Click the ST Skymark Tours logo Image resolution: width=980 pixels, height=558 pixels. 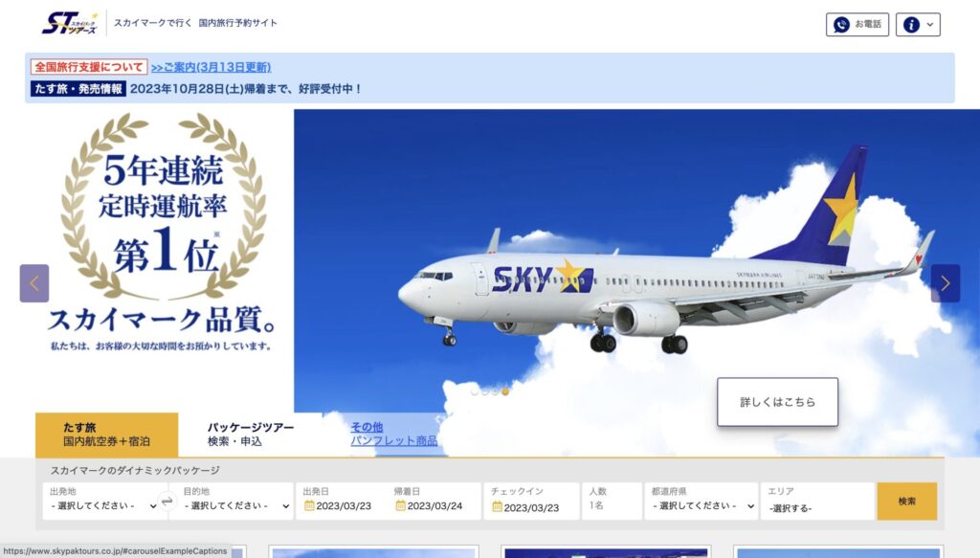point(70,23)
